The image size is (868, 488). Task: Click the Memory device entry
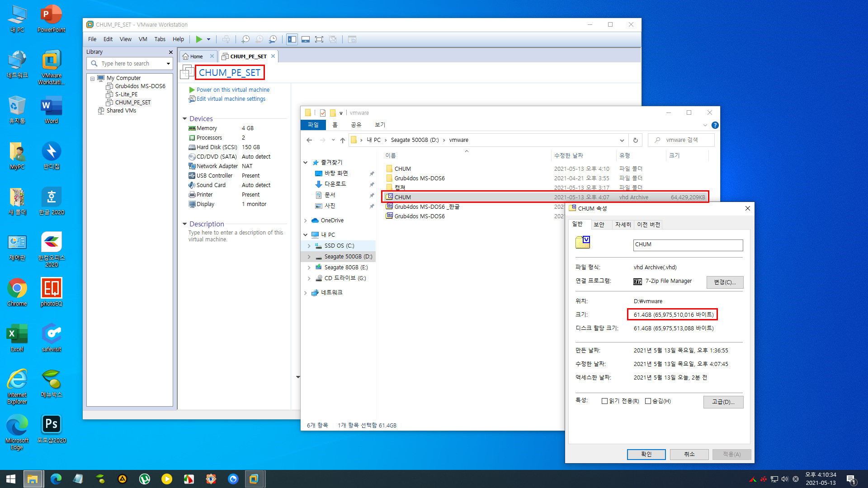tap(207, 128)
